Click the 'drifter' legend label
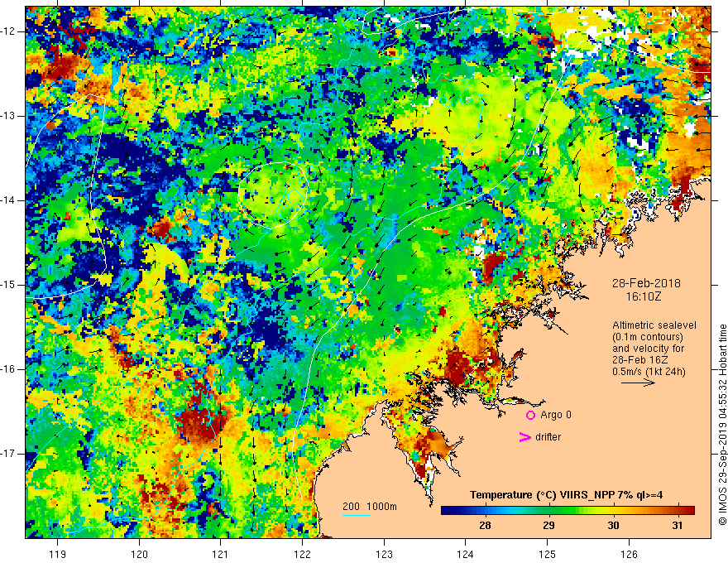The width and height of the screenshot is (728, 563). (x=548, y=437)
